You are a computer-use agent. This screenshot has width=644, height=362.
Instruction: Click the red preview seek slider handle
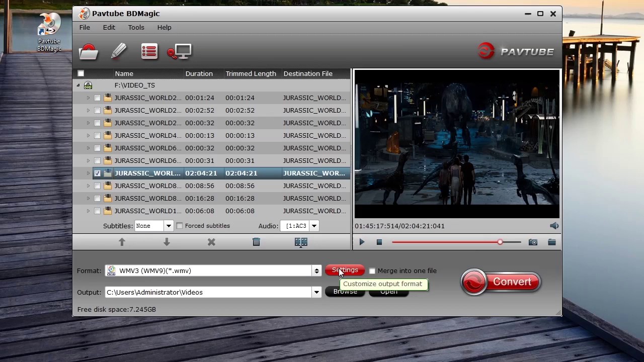click(500, 242)
